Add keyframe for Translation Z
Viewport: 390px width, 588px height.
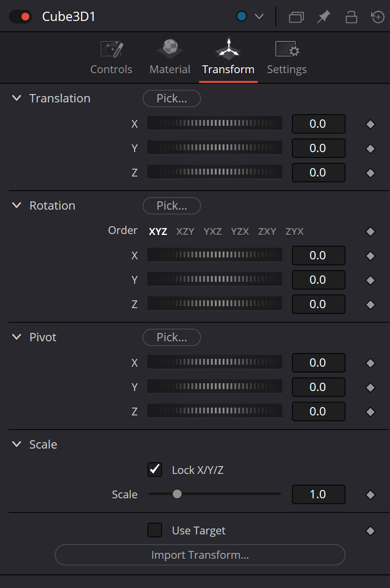coord(370,173)
